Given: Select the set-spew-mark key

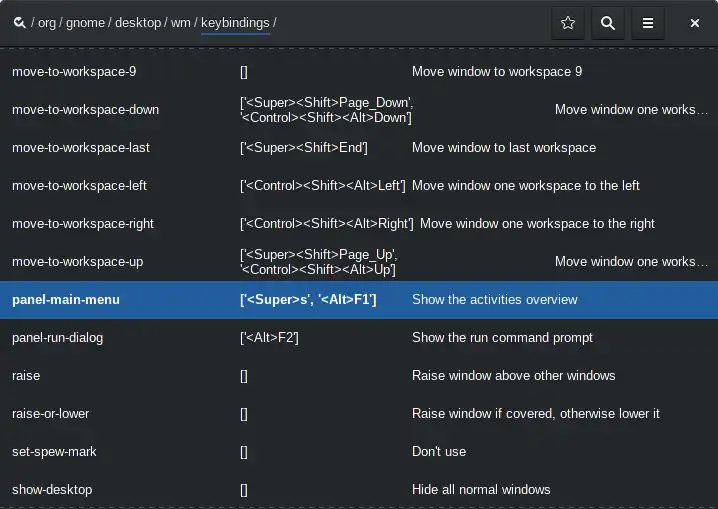Looking at the screenshot, I should pos(359,452).
